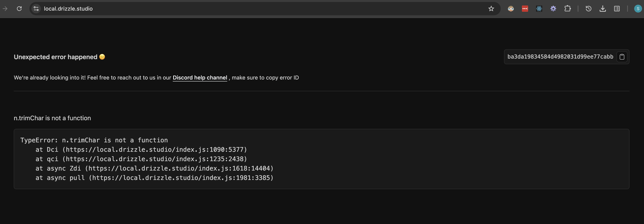
Task: Open the React Developer Tools extension
Action: coord(539,9)
